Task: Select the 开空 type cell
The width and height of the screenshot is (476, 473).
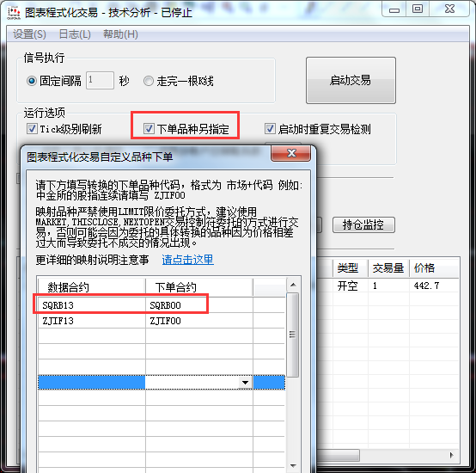Action: [x=351, y=286]
